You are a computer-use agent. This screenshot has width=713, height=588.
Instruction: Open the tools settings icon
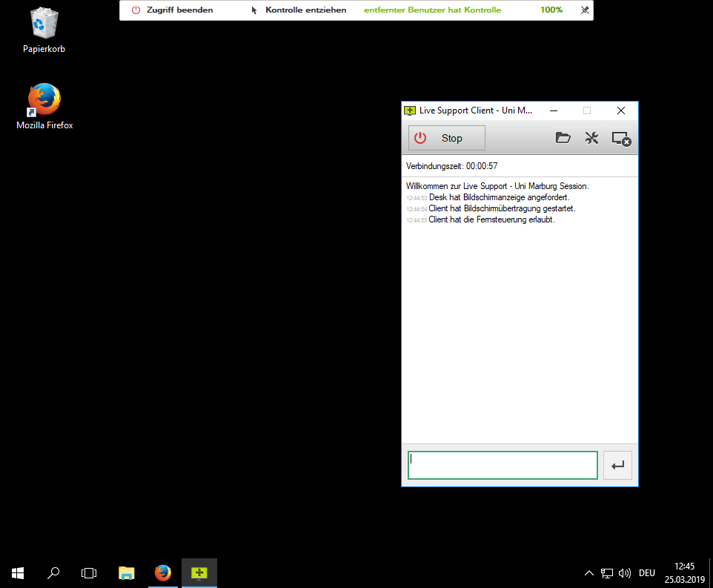[x=591, y=138]
